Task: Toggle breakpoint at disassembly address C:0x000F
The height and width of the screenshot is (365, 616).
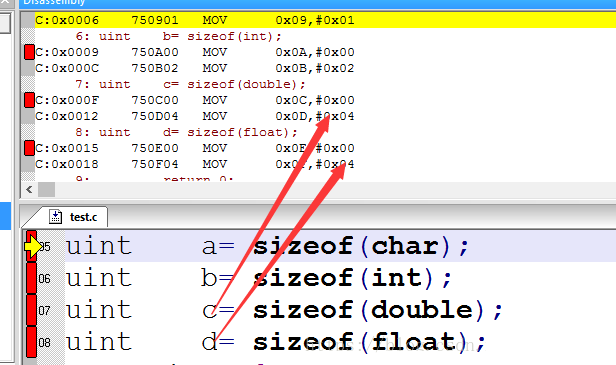Action: (29, 100)
